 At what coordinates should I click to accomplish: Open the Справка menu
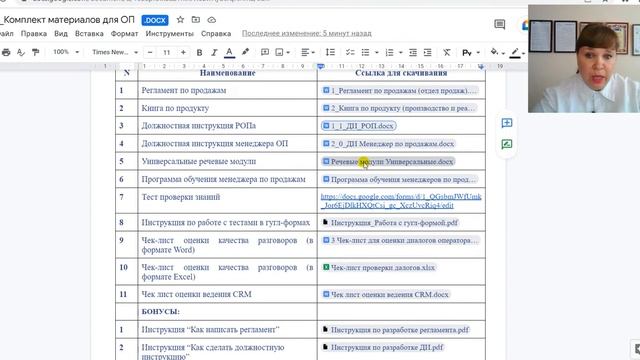point(216,33)
